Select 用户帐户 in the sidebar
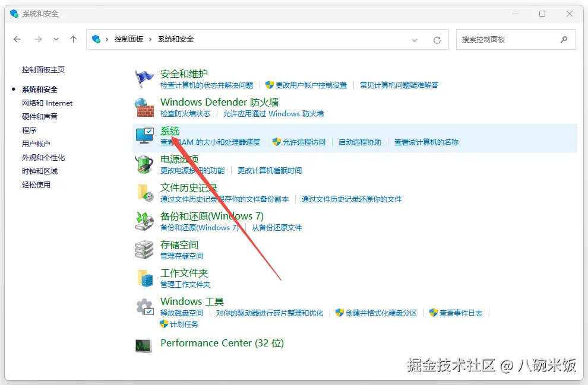Viewport: 588px width, 385px height. 36,144
